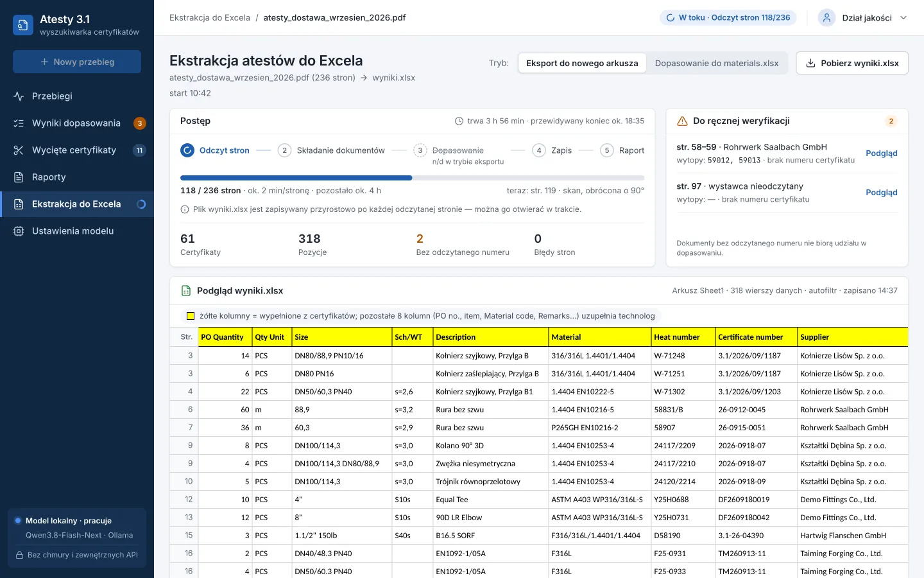
Task: Click the PO Quantity column header
Action: coord(225,337)
